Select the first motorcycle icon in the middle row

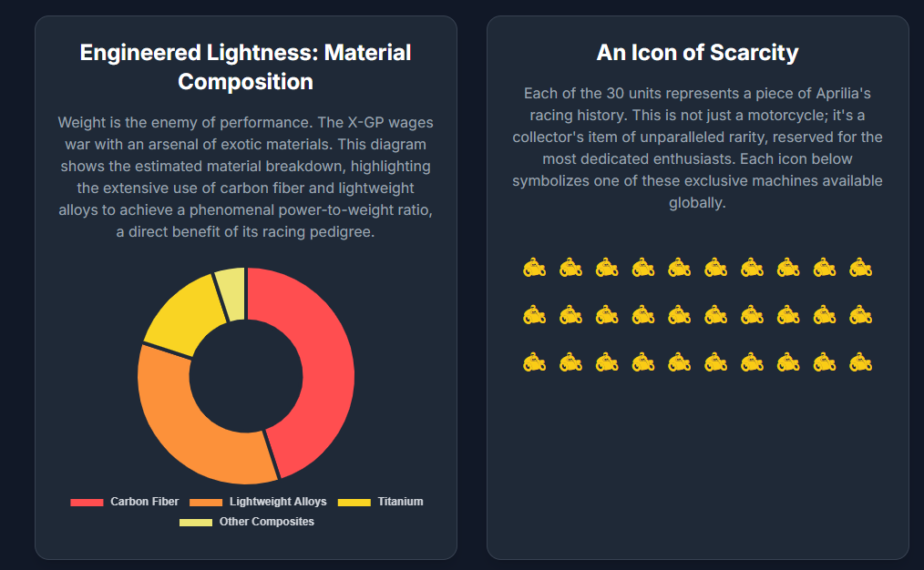pos(534,315)
